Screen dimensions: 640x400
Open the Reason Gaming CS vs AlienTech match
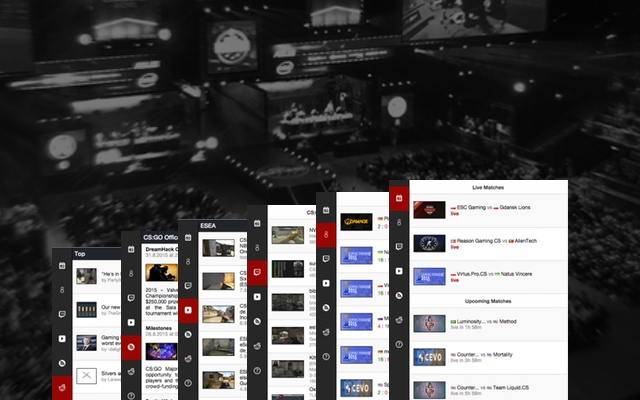tap(489, 244)
